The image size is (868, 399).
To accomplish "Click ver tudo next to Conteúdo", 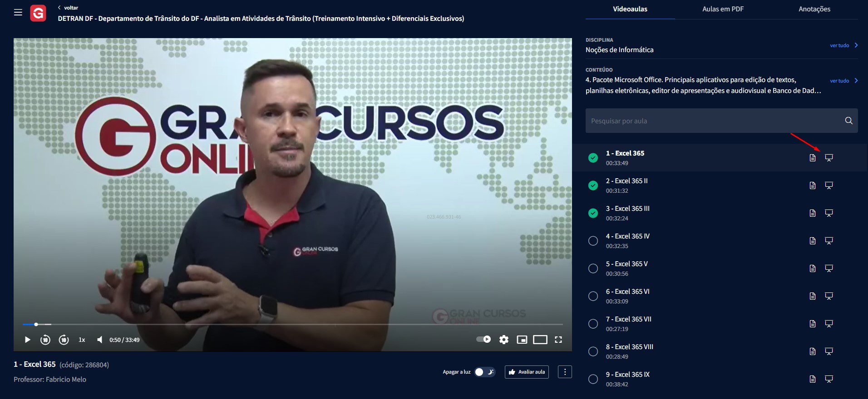I will 839,81.
